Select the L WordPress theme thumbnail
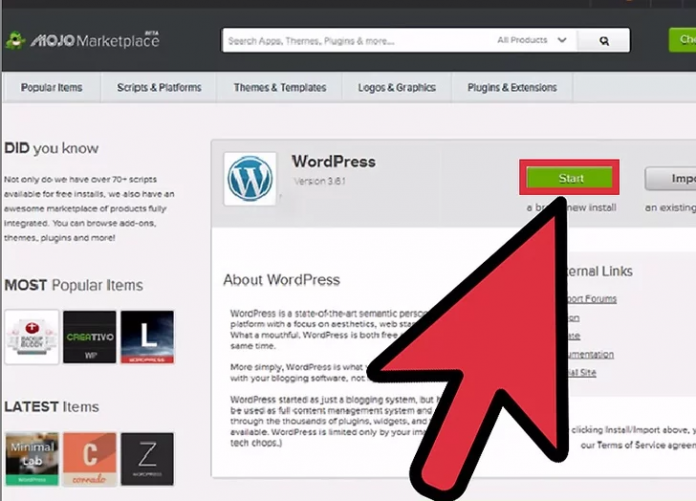This screenshot has height=501, width=696. point(147,337)
